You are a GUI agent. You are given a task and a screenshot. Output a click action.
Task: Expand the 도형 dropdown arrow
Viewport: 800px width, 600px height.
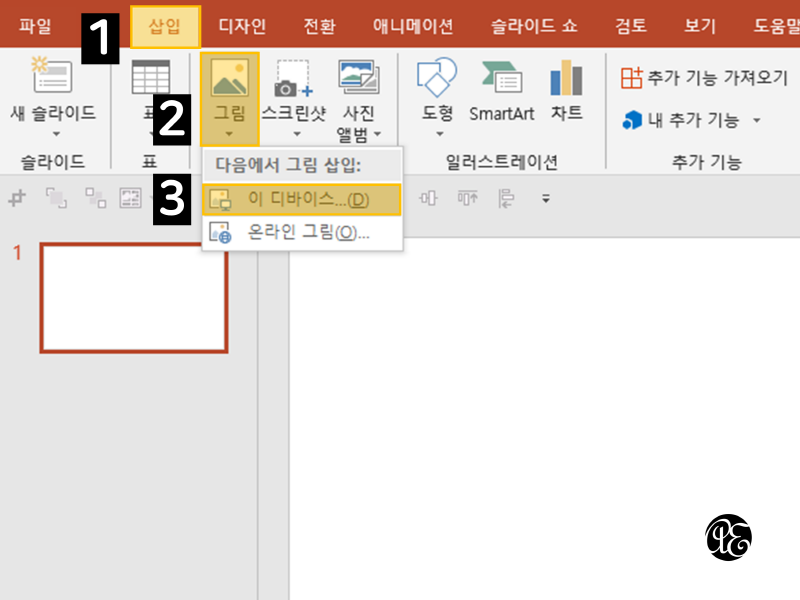440,134
